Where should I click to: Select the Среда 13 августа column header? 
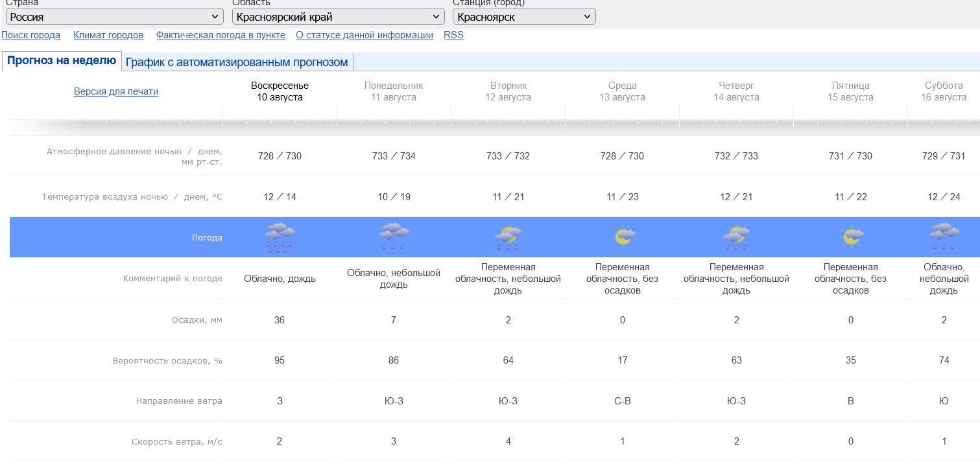(x=622, y=91)
